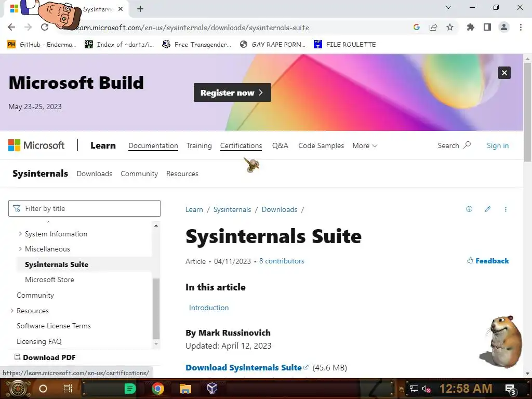The height and width of the screenshot is (399, 532).
Task: Open Start menu on taskbar
Action: 18,389
